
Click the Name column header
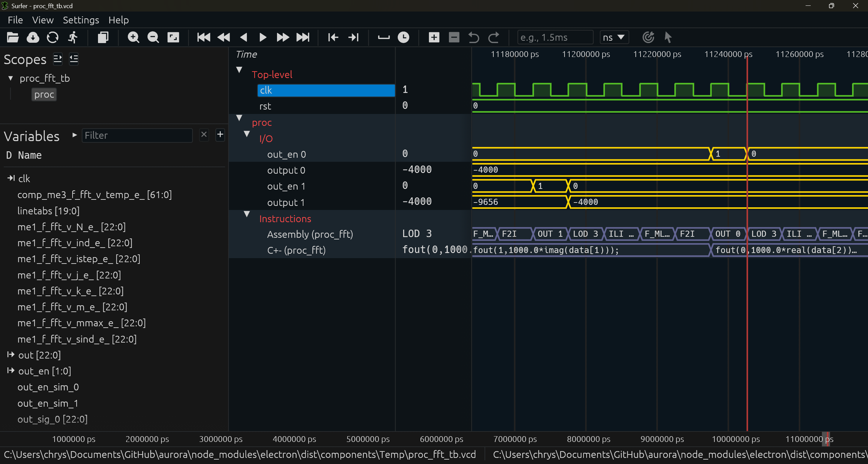pyautogui.click(x=30, y=155)
